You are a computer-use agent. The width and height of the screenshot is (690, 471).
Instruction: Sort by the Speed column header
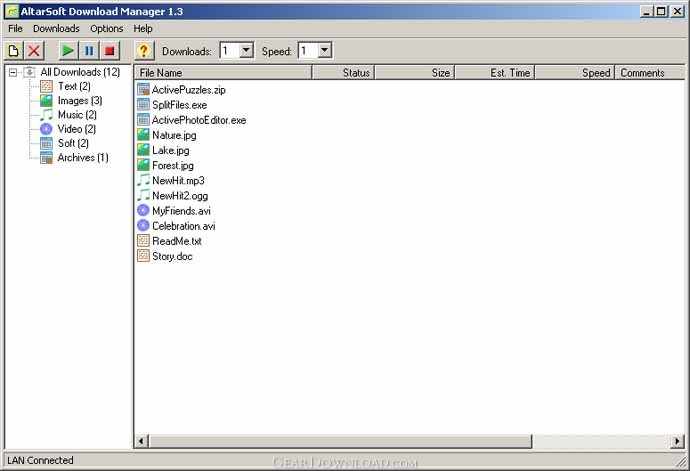pyautogui.click(x=575, y=73)
